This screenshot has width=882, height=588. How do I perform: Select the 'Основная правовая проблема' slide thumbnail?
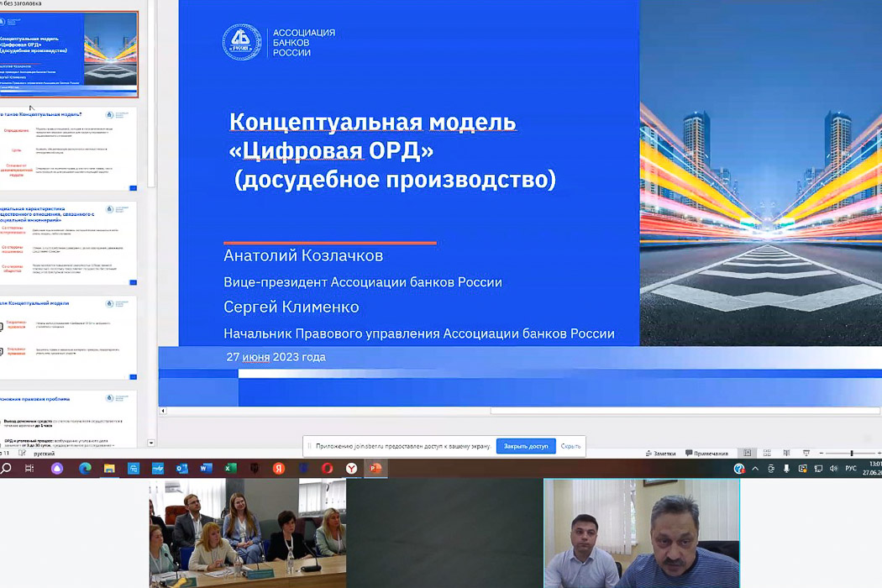click(67, 419)
